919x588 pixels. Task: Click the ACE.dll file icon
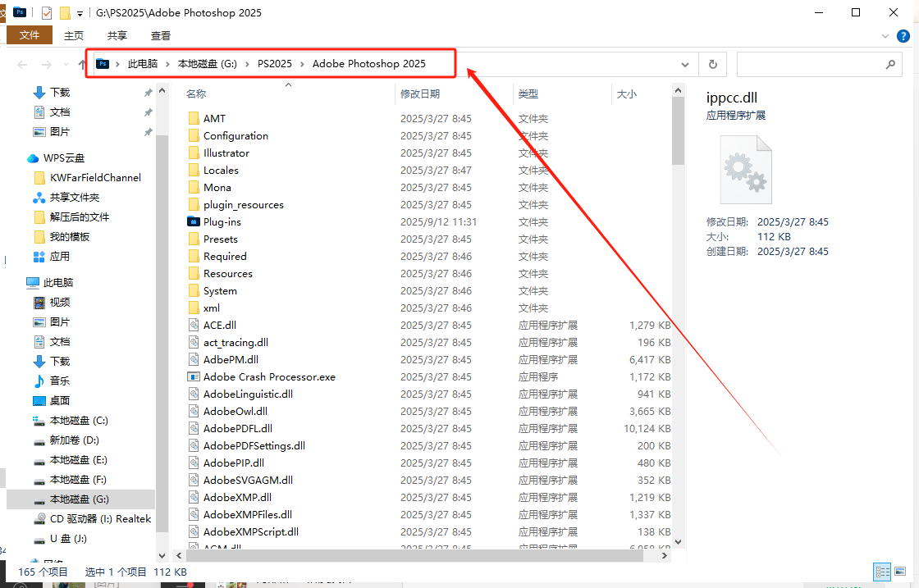(194, 325)
